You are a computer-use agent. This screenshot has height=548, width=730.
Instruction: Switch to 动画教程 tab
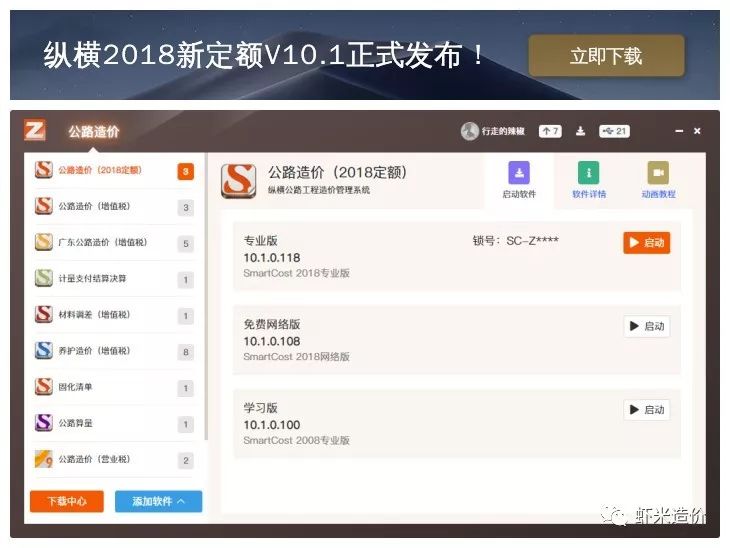click(658, 180)
